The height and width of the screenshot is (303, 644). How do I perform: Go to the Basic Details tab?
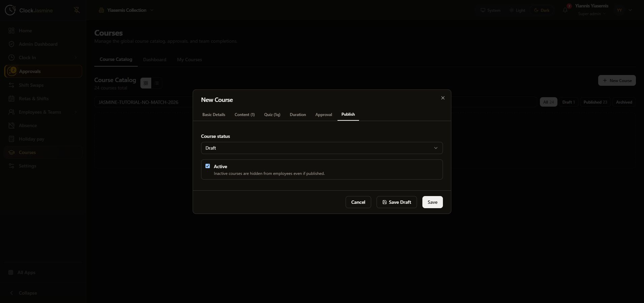214,115
